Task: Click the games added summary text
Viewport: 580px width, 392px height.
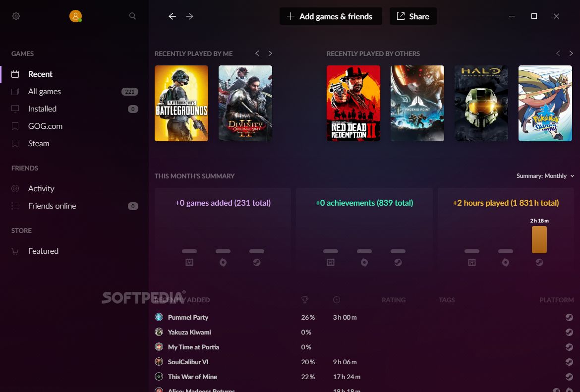Action: click(223, 203)
